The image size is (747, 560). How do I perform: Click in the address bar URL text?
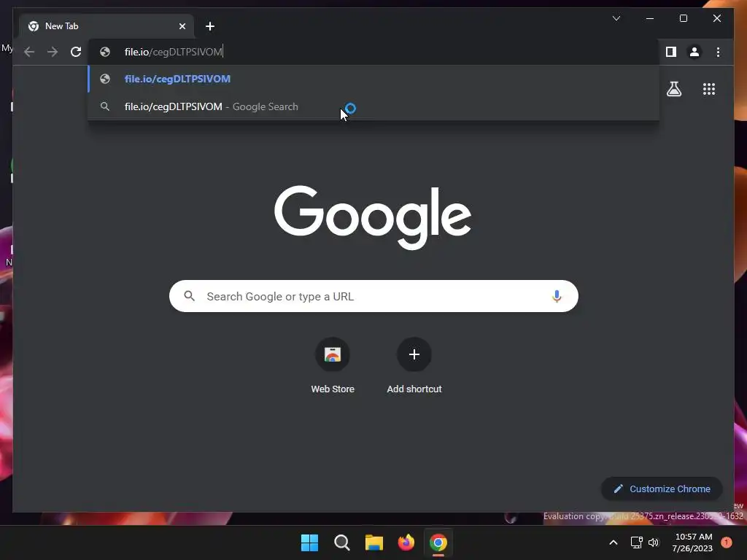tap(174, 52)
